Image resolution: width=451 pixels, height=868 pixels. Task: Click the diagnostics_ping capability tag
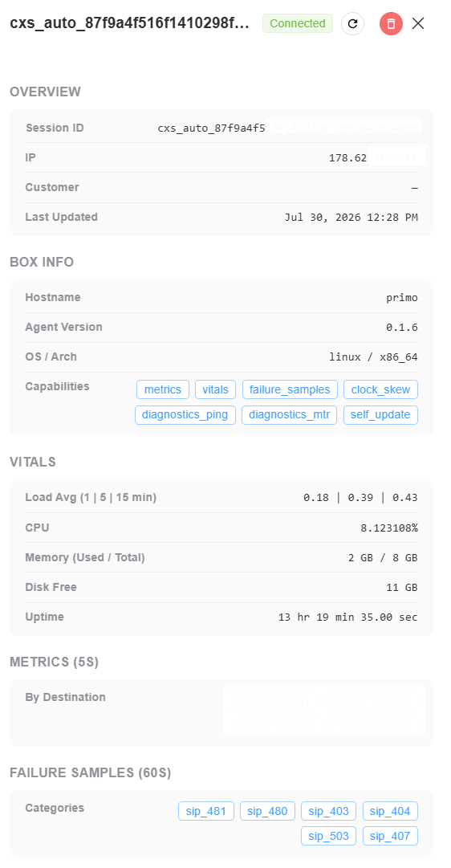pos(185,415)
